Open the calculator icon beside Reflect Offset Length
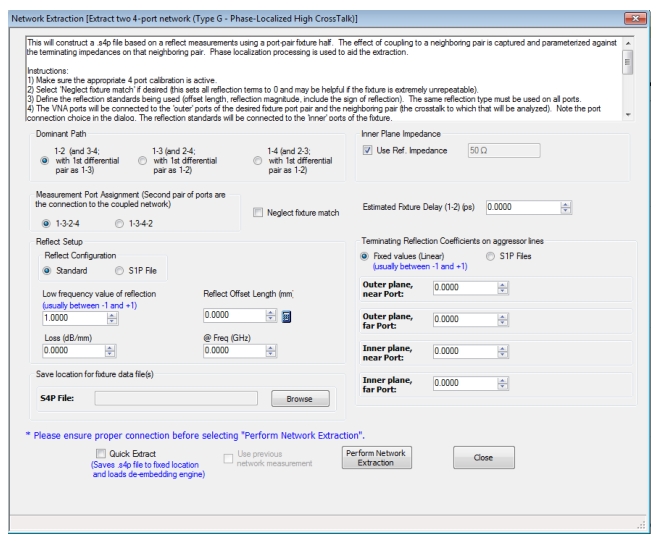This screenshot has height=542, width=659. click(286, 316)
